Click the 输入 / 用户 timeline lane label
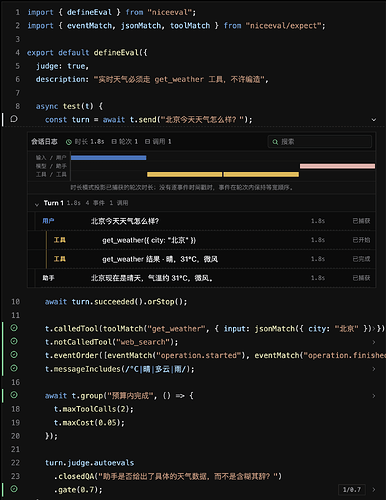The height and width of the screenshot is (500, 386). 51,158
